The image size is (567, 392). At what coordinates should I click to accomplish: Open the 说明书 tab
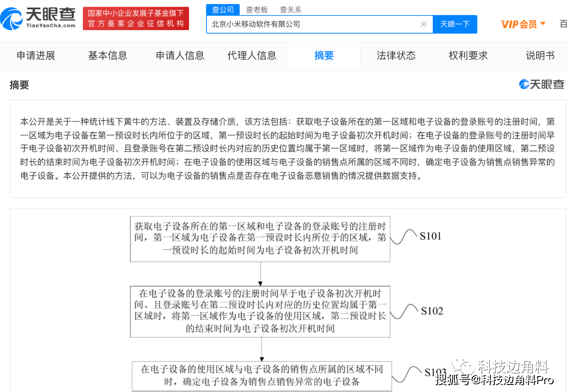[540, 56]
